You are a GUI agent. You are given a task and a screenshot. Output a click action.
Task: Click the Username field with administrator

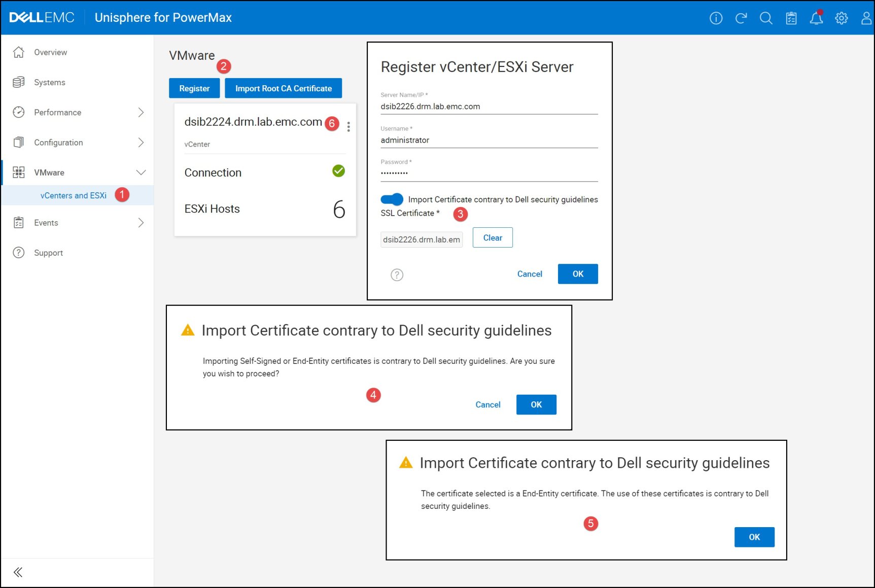click(x=489, y=140)
